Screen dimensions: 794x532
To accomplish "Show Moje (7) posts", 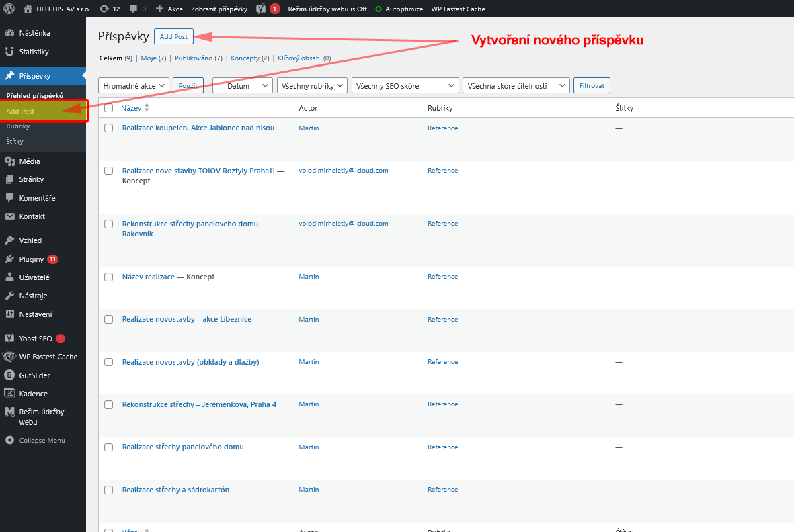I will [x=153, y=58].
